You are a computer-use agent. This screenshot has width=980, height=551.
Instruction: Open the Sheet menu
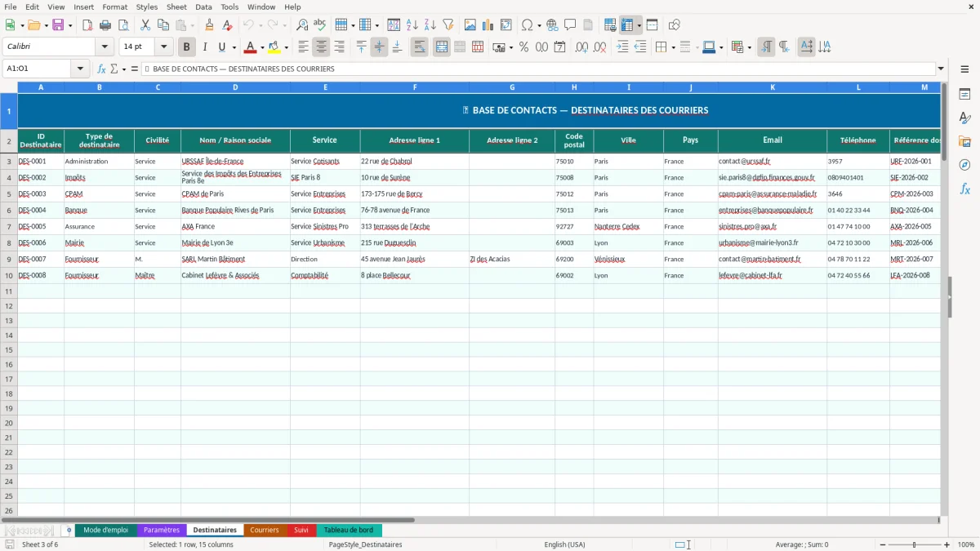tap(176, 7)
